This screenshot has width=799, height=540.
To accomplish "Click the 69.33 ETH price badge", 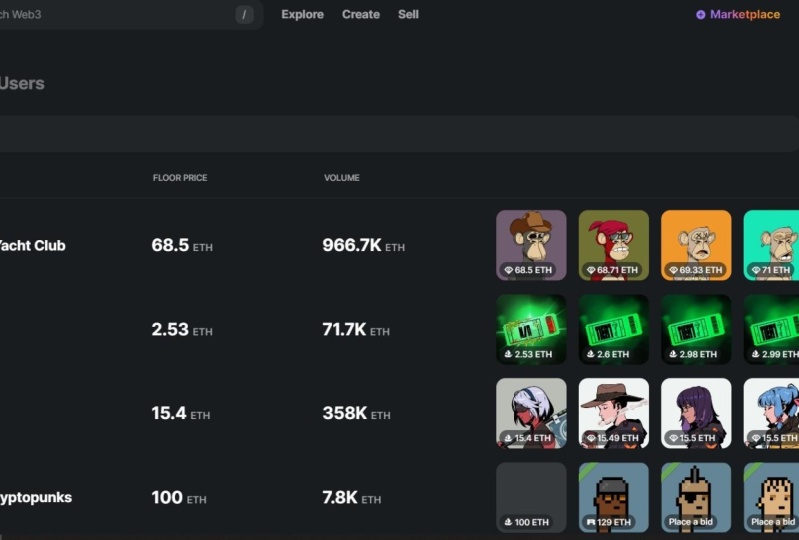I will tap(696, 270).
